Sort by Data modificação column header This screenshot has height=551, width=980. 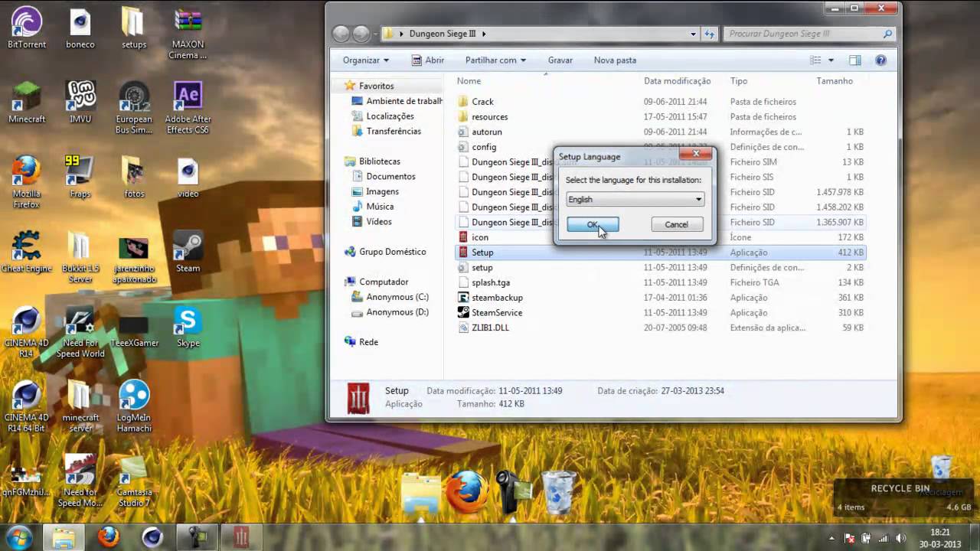pos(677,81)
